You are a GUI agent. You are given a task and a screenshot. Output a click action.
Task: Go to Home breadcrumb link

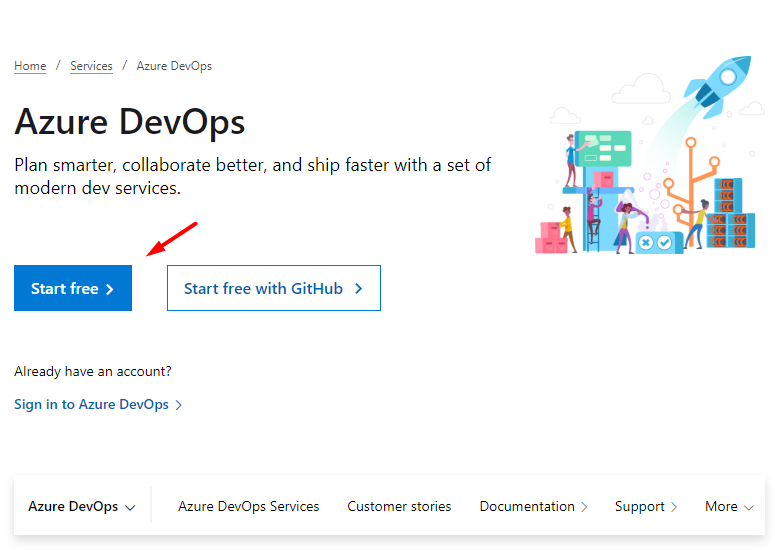pyautogui.click(x=30, y=66)
